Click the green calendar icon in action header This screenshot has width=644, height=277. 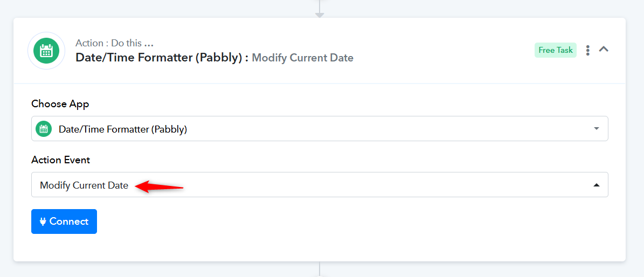coord(46,51)
